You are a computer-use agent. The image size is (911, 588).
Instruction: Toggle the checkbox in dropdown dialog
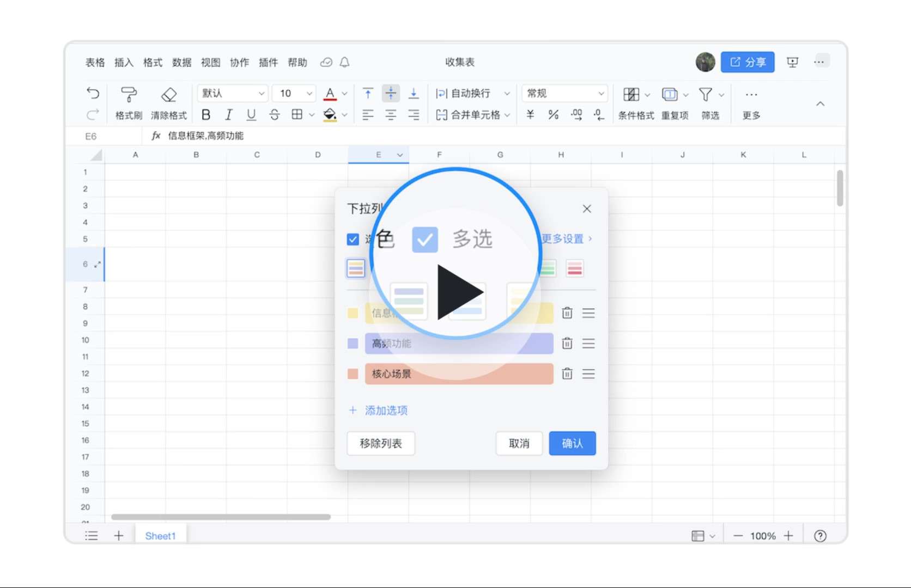[x=353, y=240]
